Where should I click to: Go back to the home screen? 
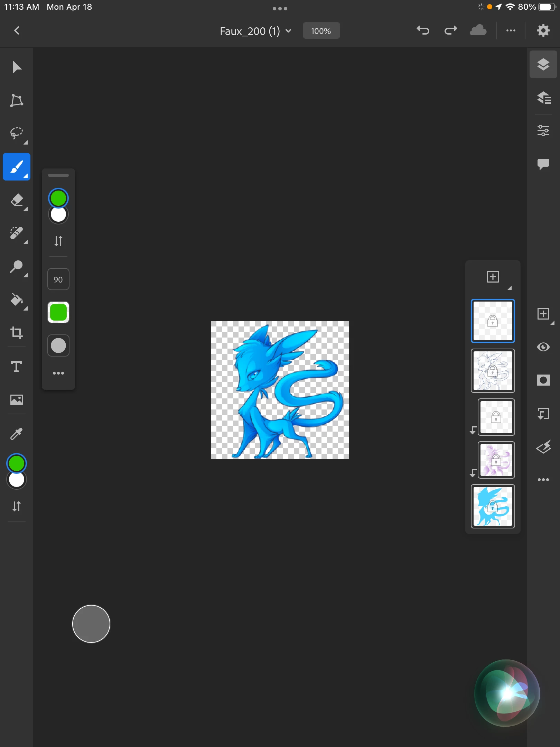(x=17, y=30)
